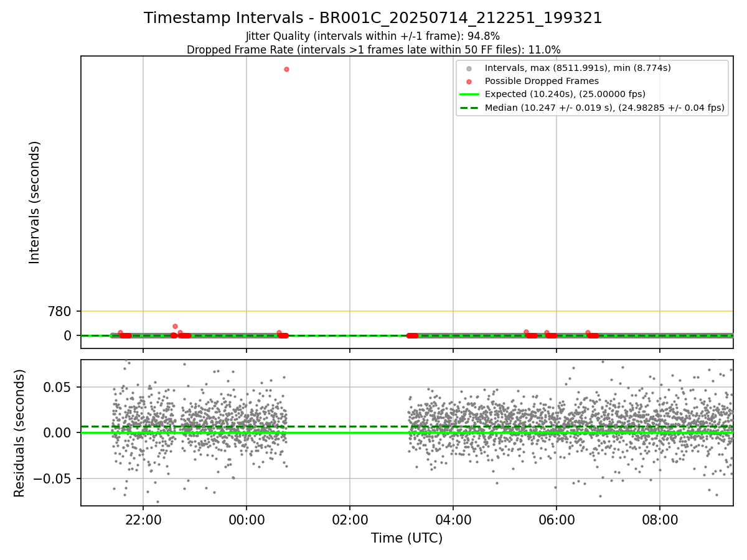Image resolution: width=747 pixels, height=560 pixels.
Task: Click the '780' y-axis tick label
Action: (60, 311)
